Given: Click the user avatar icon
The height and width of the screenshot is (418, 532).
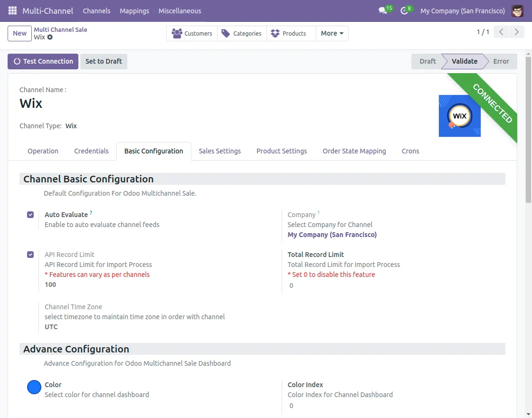Looking at the screenshot, I should point(517,10).
